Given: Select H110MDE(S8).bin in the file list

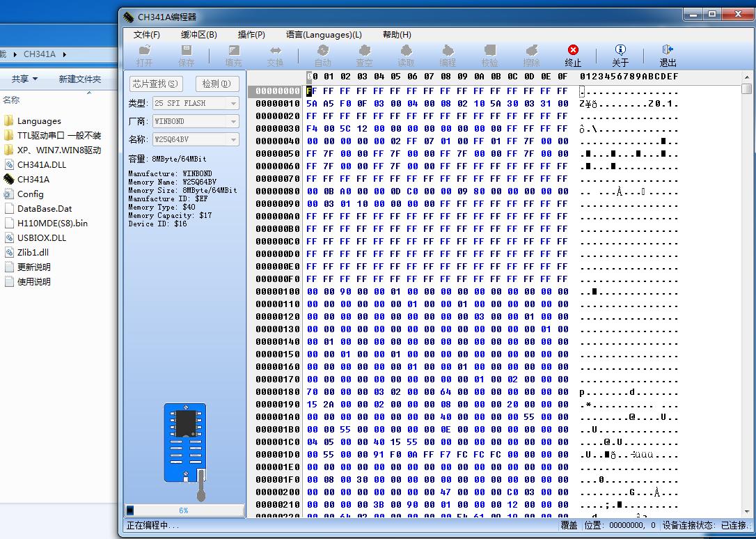Looking at the screenshot, I should pos(52,223).
